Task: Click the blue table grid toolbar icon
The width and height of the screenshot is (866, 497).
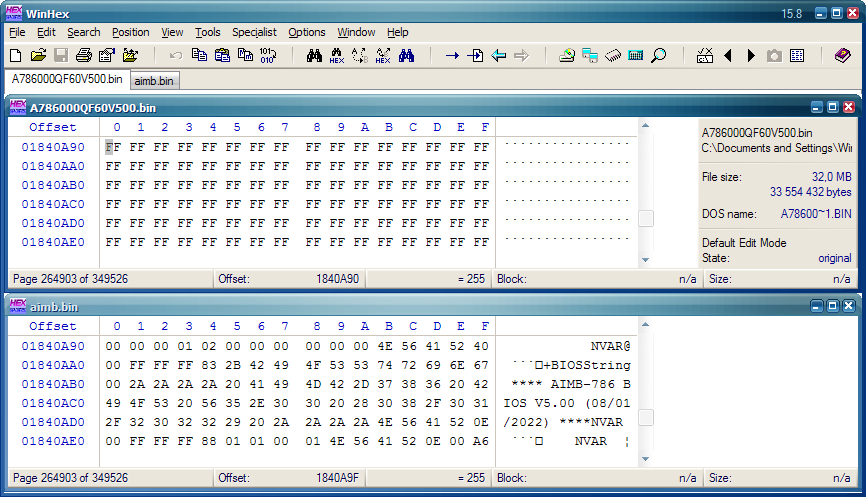Action: click(797, 55)
